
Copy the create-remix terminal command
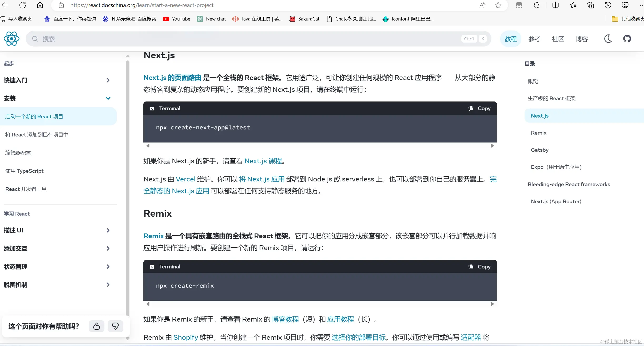pos(480,267)
